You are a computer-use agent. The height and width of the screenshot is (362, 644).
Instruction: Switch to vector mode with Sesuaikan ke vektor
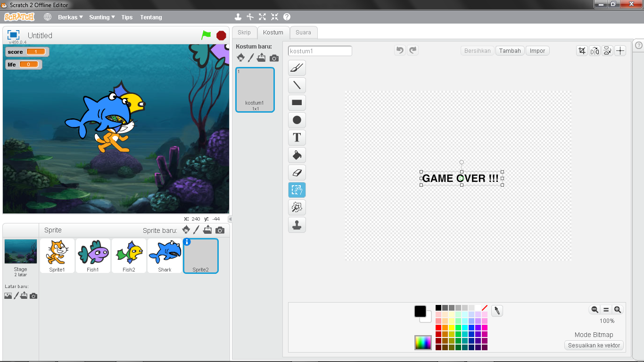click(x=594, y=345)
